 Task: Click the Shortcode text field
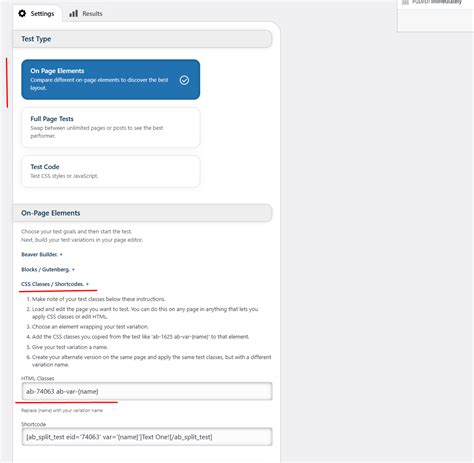point(147,437)
